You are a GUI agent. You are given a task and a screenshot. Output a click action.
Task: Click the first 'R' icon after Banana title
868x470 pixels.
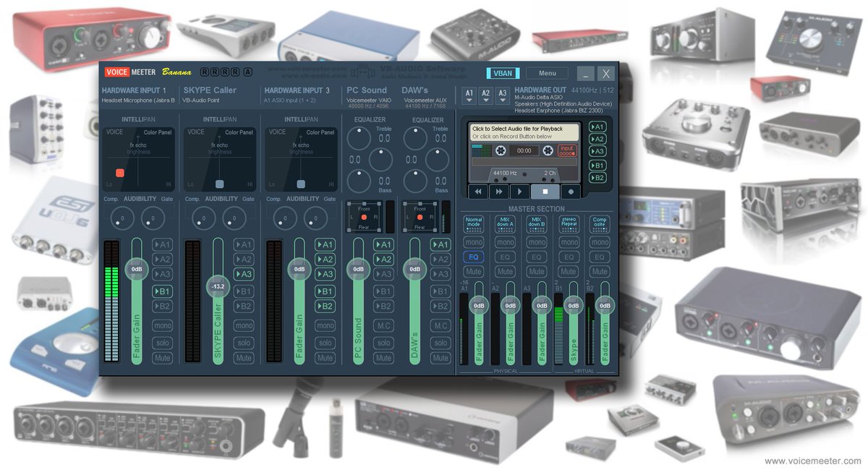pos(205,72)
